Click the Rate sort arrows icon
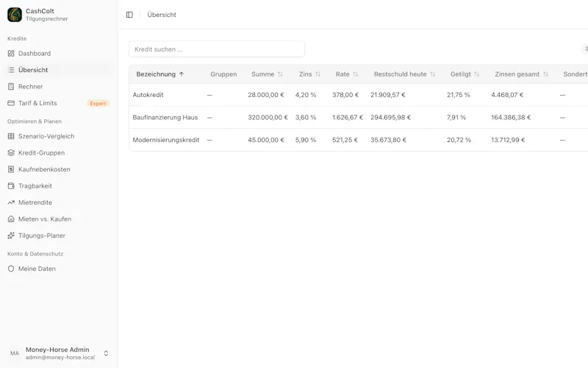The image size is (588, 368). pyautogui.click(x=356, y=74)
